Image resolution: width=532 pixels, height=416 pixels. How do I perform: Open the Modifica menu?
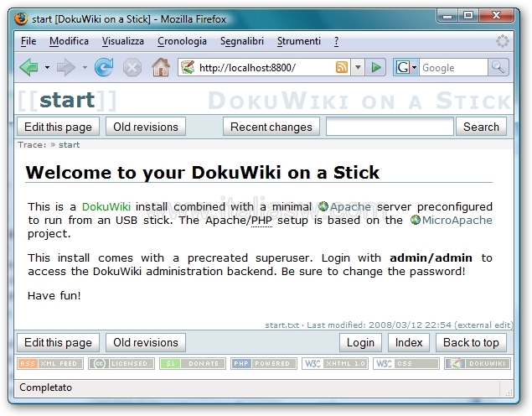[69, 41]
